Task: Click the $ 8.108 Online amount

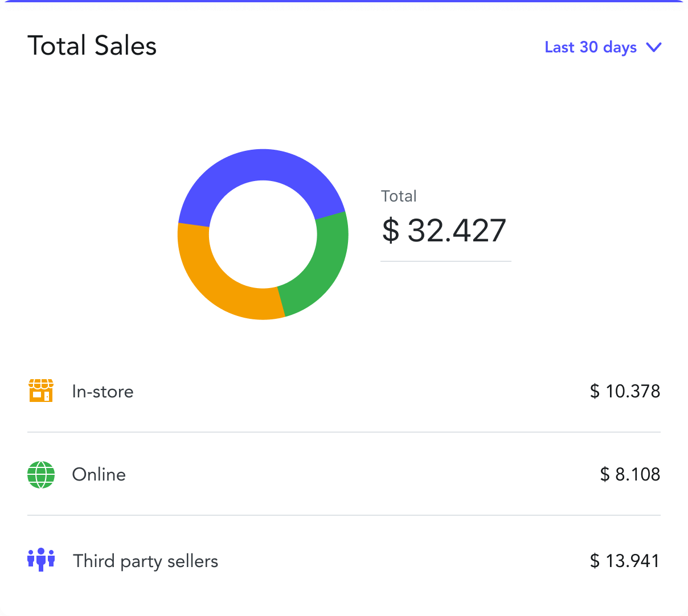Action: coord(630,474)
